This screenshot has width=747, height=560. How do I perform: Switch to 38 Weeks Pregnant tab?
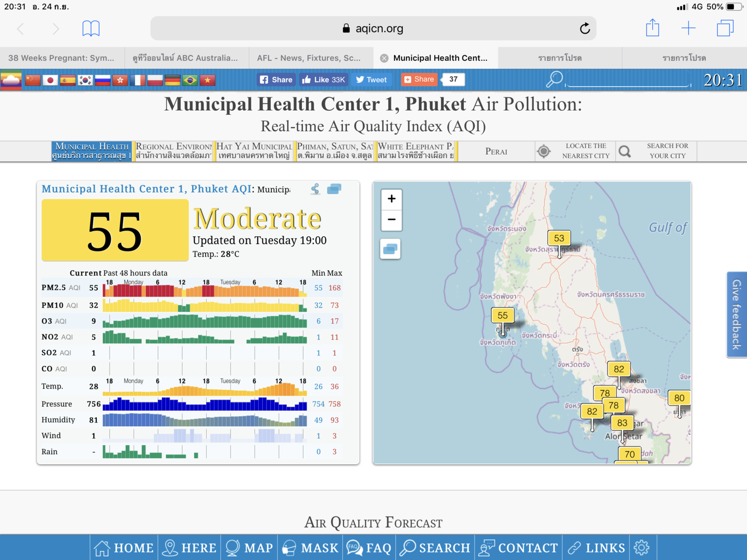(x=62, y=58)
